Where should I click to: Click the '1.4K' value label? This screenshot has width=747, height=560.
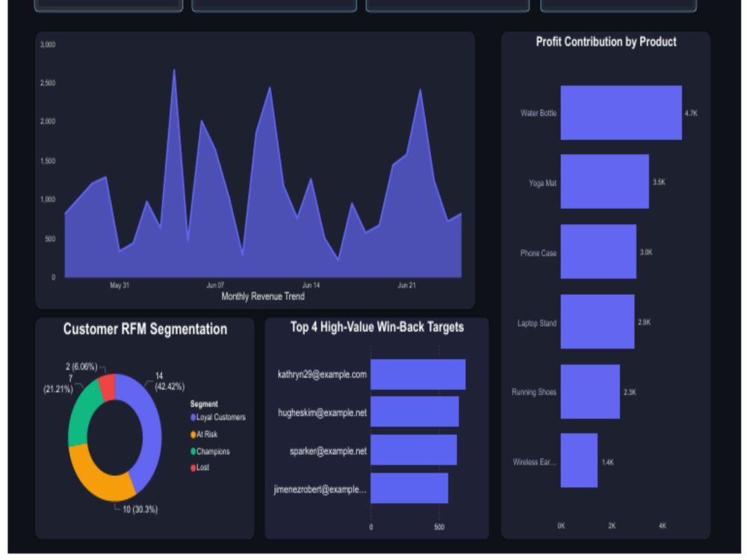pyautogui.click(x=607, y=462)
